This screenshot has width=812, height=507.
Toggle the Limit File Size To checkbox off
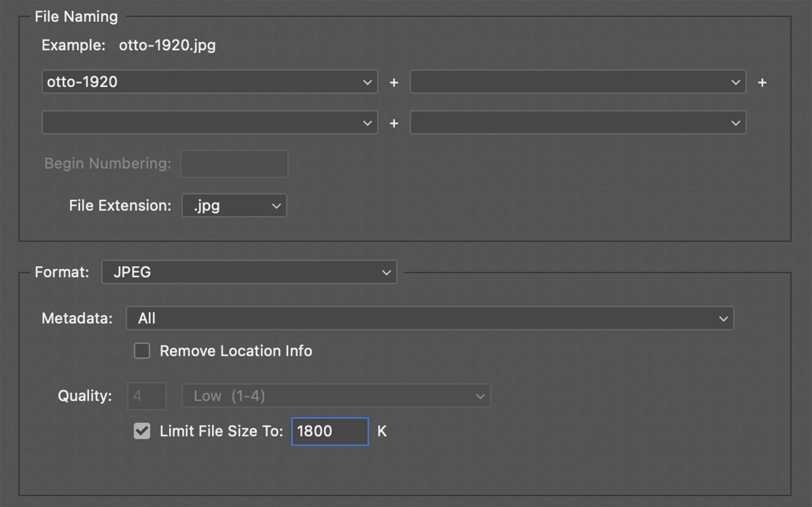tap(142, 431)
